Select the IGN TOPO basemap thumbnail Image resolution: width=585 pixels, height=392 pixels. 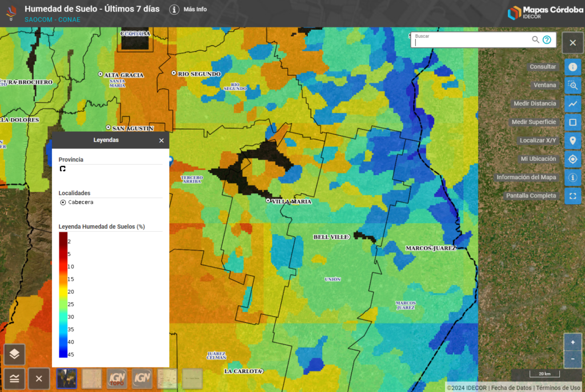point(118,378)
